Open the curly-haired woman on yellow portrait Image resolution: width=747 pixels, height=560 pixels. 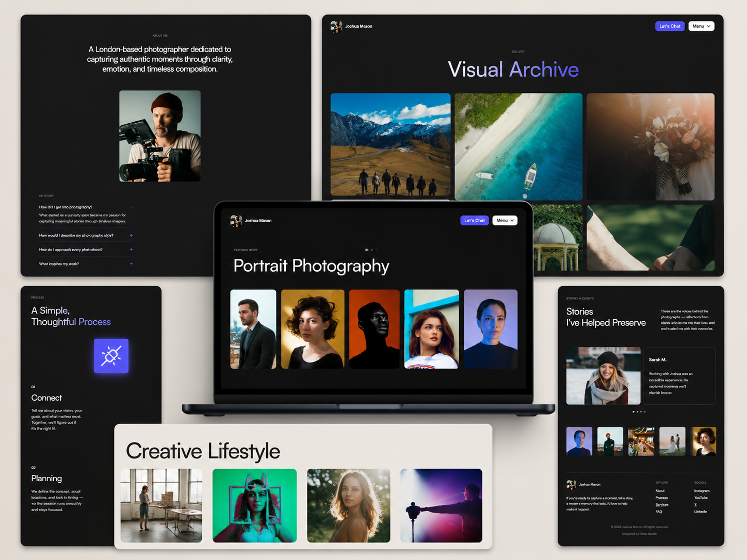pyautogui.click(x=313, y=329)
